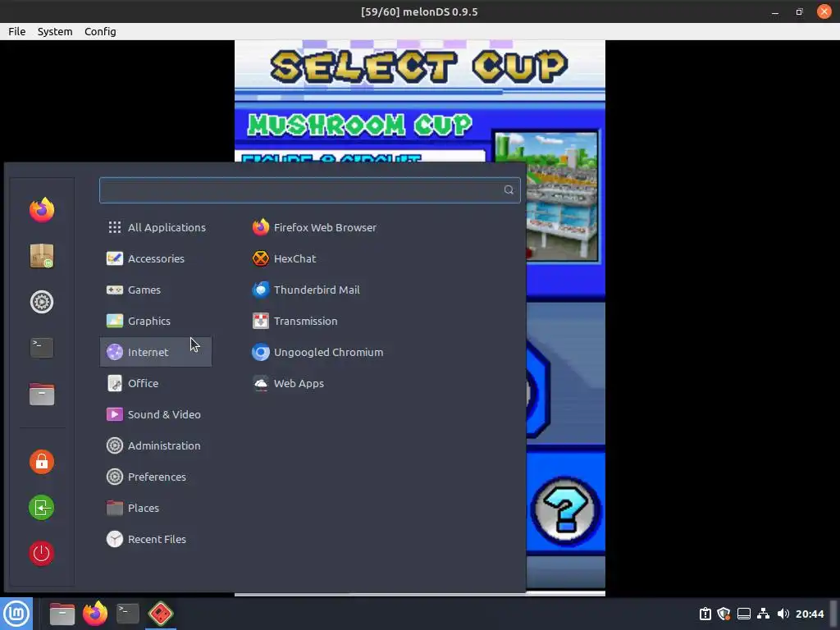
Task: Close the melonDS window
Action: [x=824, y=11]
